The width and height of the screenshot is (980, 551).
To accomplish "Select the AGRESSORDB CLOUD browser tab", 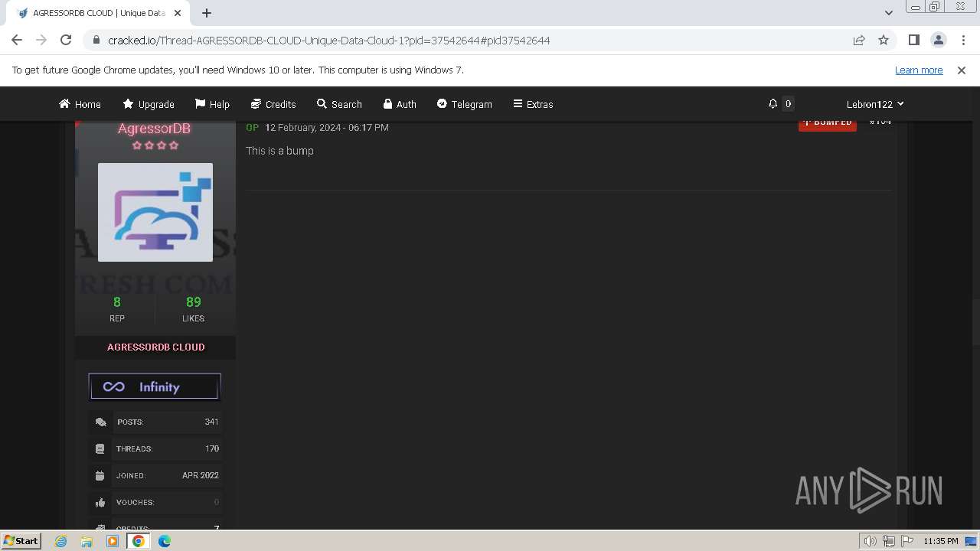I will click(x=98, y=13).
